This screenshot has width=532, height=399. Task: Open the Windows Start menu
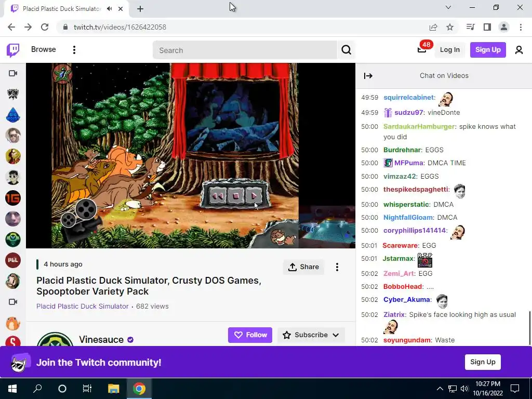click(12, 389)
